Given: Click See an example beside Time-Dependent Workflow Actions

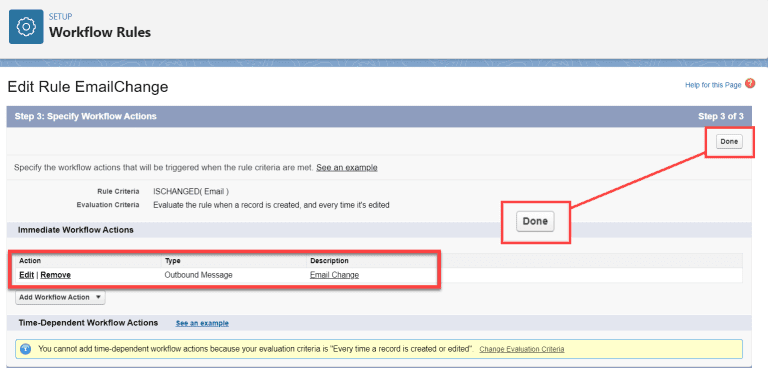Looking at the screenshot, I should point(202,323).
